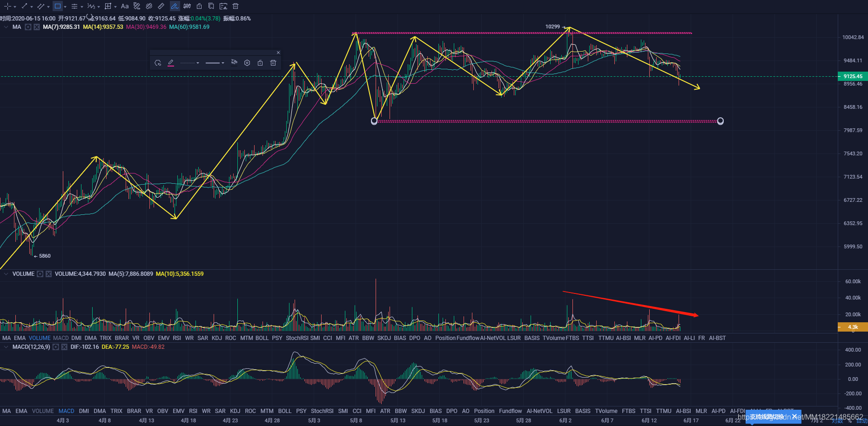Open the fill background color picker
The width and height of the screenshot is (868, 426).
(234, 62)
